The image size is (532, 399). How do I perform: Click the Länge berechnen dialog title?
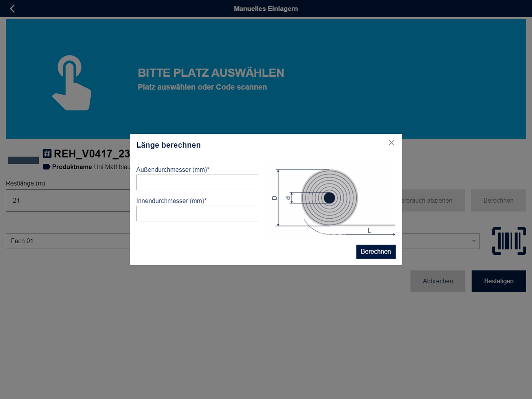pyautogui.click(x=168, y=145)
